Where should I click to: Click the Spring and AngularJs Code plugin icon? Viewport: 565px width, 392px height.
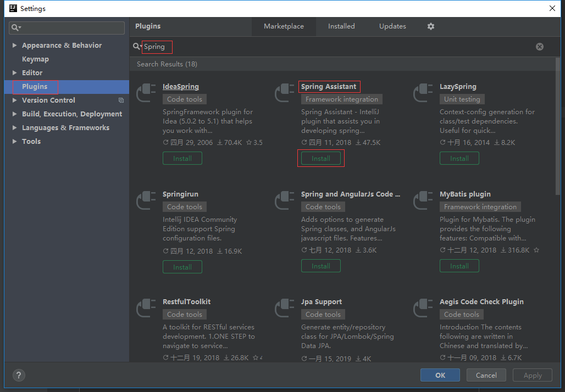click(x=285, y=200)
